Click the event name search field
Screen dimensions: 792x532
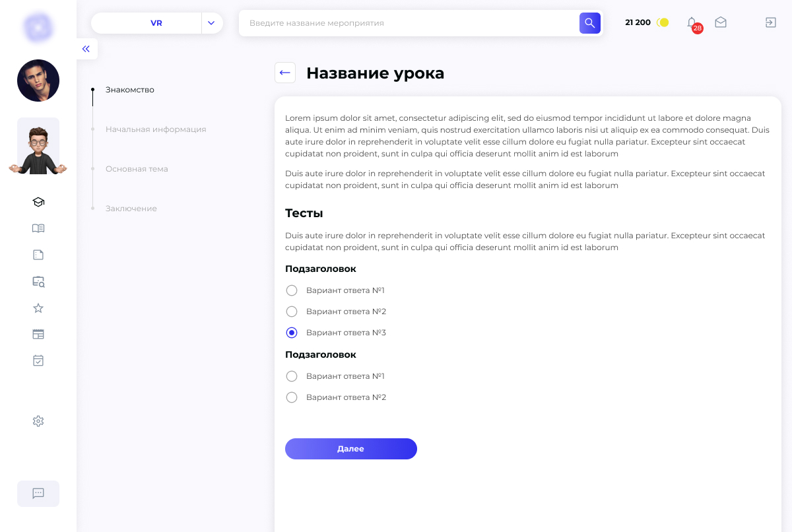[x=409, y=23]
